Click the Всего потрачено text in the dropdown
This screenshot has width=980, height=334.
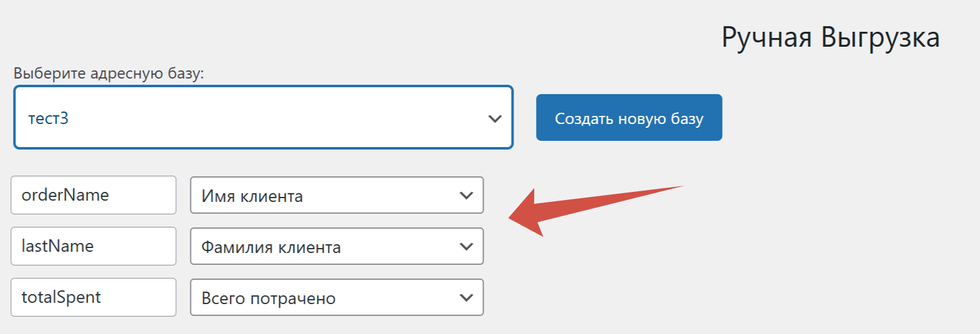(x=268, y=298)
